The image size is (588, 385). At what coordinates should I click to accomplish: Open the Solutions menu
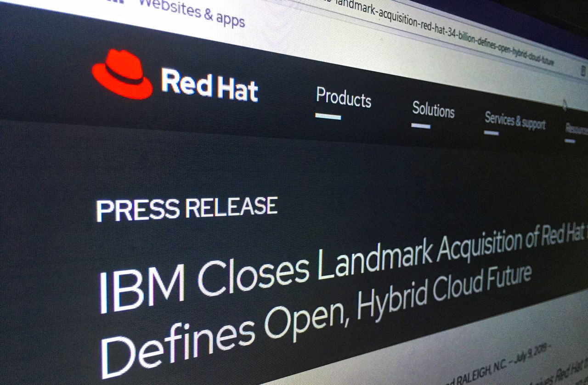[x=433, y=109]
